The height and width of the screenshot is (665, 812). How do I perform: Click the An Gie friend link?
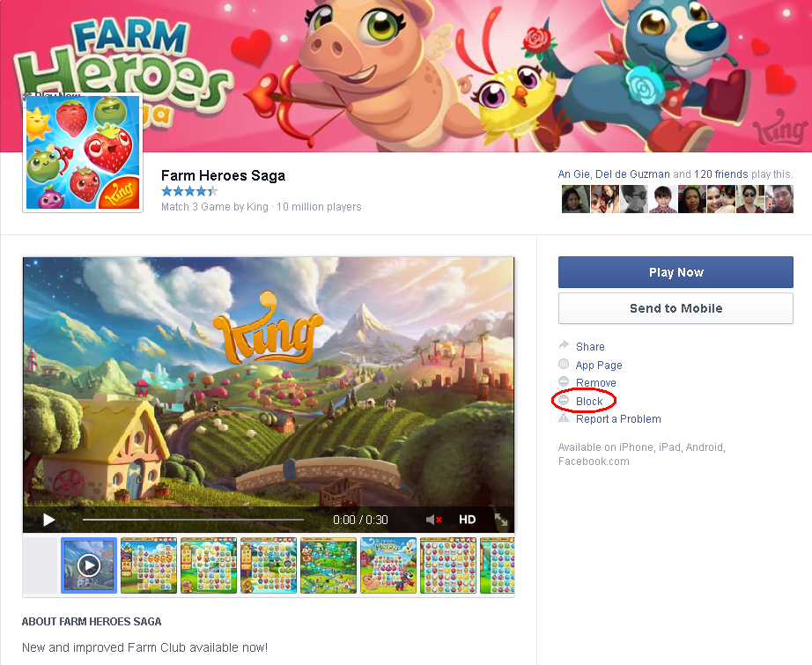point(573,174)
